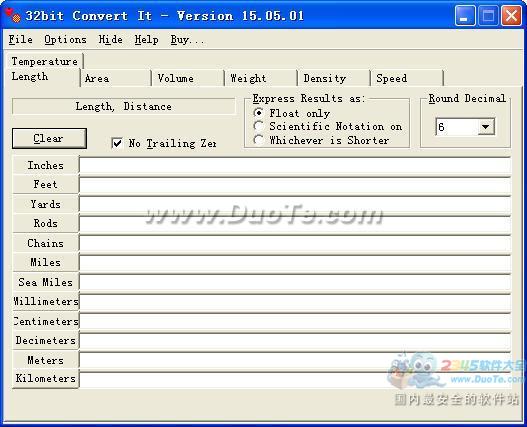Click the Miles input field

coord(295,263)
